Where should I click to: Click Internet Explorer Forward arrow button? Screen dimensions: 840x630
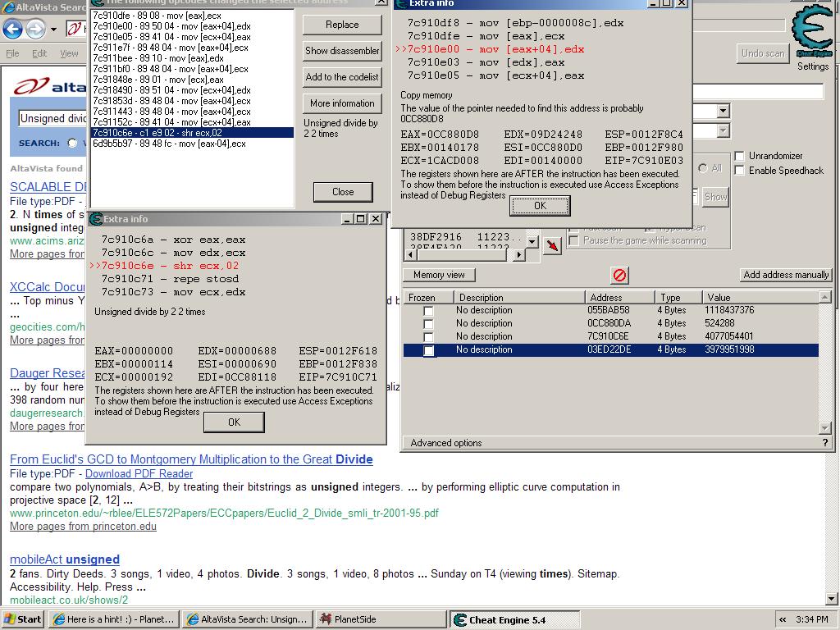coord(35,30)
